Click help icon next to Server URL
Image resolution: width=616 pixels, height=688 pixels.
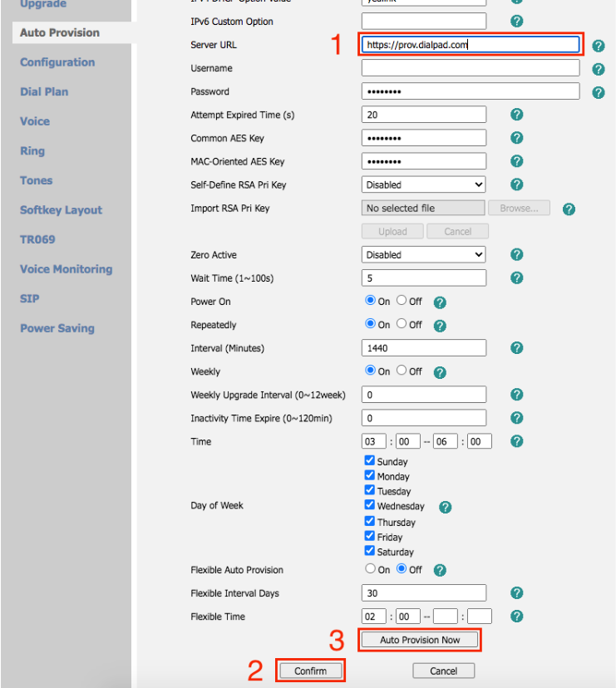click(x=598, y=46)
